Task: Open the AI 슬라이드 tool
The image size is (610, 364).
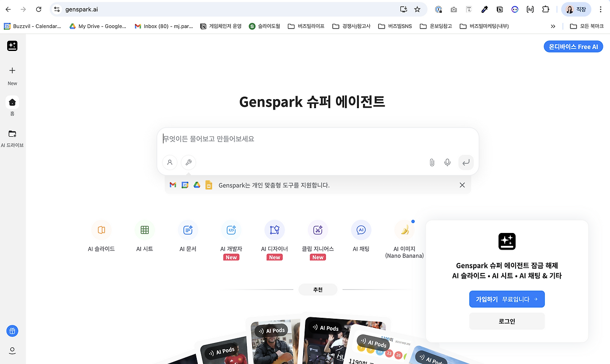Action: (x=101, y=236)
